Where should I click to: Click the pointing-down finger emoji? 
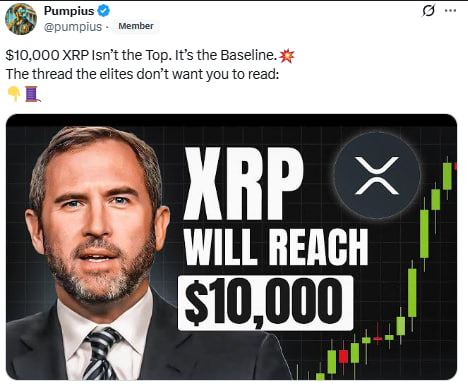pos(14,94)
